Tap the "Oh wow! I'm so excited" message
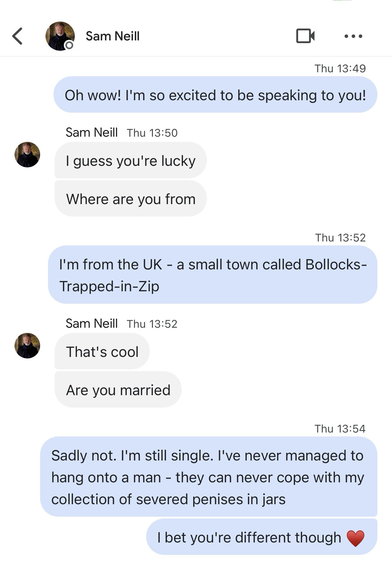This screenshot has width=392, height=568. [215, 95]
